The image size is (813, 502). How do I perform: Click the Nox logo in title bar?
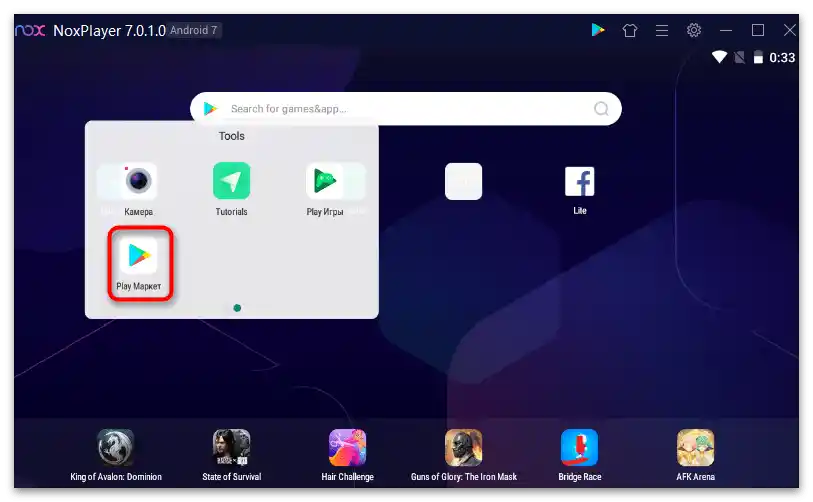tap(30, 30)
